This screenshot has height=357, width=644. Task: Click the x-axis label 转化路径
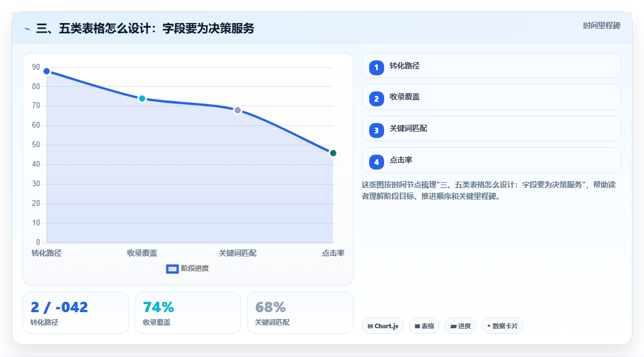coord(47,254)
